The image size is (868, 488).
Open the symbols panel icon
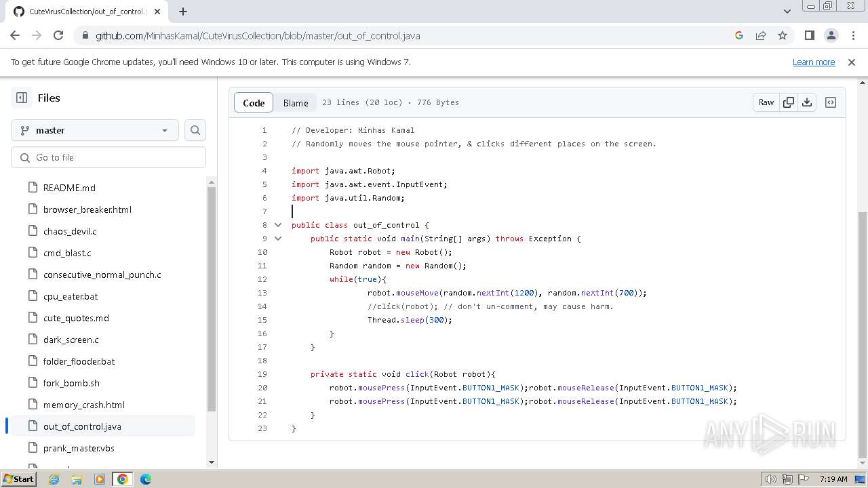click(x=831, y=102)
